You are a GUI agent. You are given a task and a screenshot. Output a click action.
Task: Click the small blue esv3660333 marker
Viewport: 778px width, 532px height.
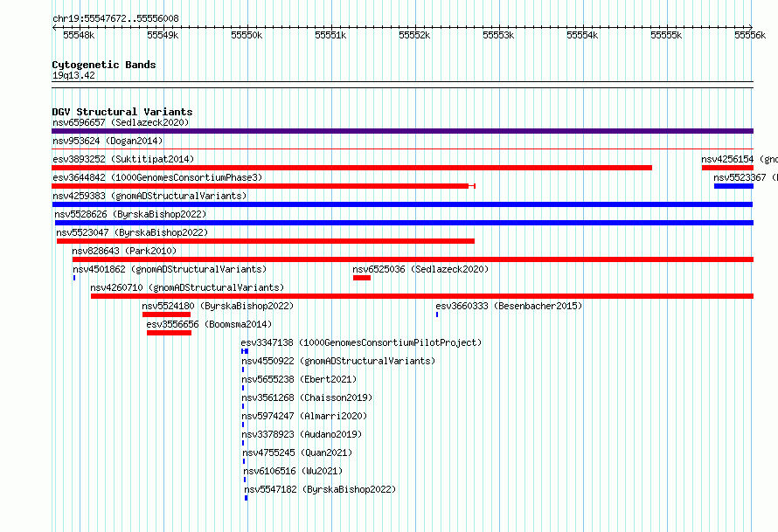tap(437, 314)
